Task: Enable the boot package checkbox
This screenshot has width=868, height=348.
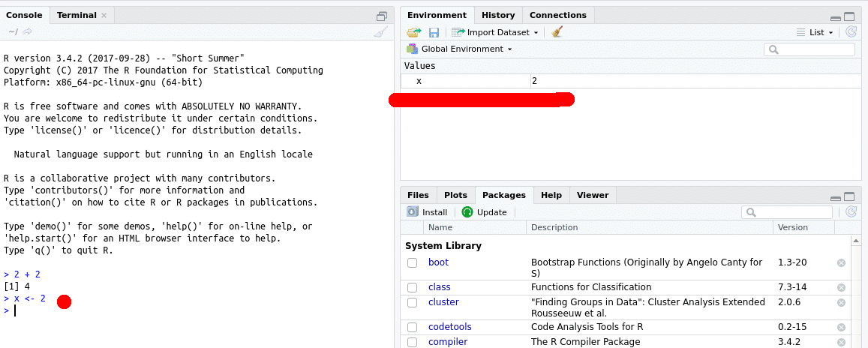Action: 413,263
